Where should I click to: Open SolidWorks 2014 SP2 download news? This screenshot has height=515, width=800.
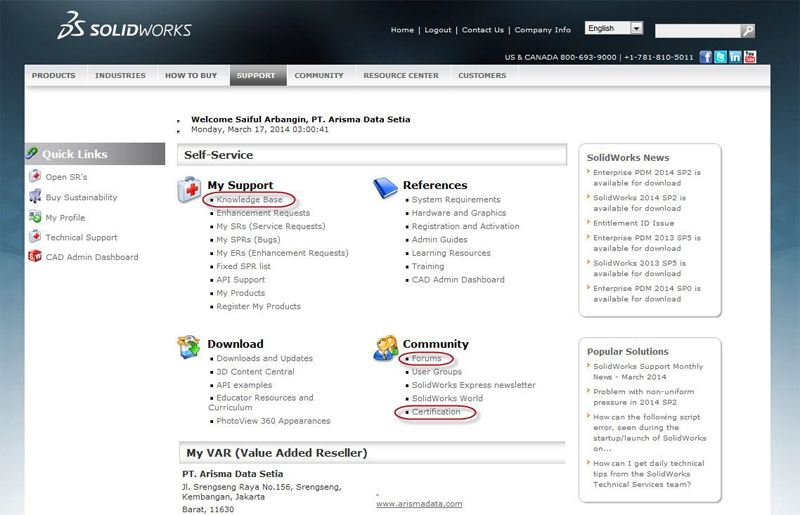[639, 203]
